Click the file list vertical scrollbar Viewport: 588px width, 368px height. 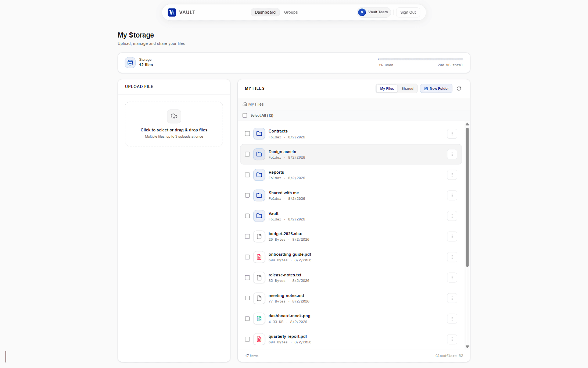467,197
